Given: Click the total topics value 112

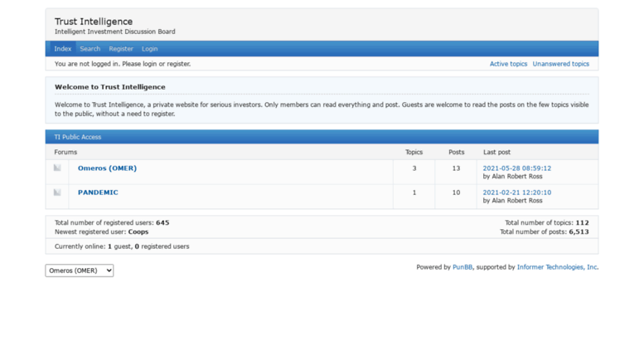Looking at the screenshot, I should [582, 222].
